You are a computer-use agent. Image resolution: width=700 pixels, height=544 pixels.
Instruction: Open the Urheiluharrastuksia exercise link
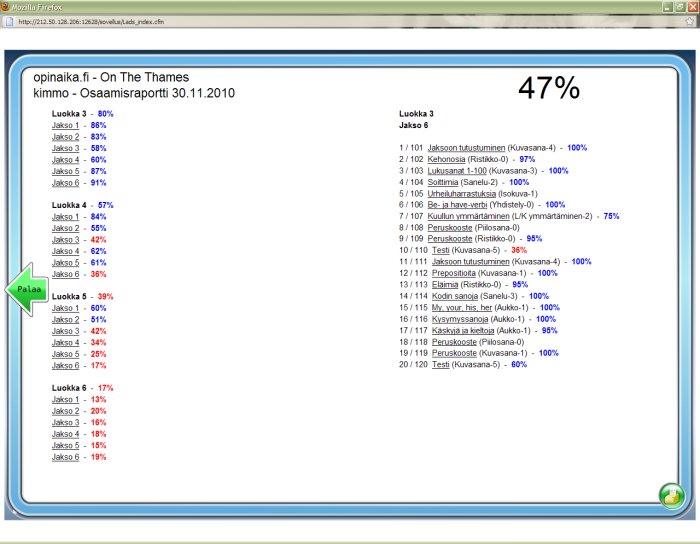click(x=462, y=194)
